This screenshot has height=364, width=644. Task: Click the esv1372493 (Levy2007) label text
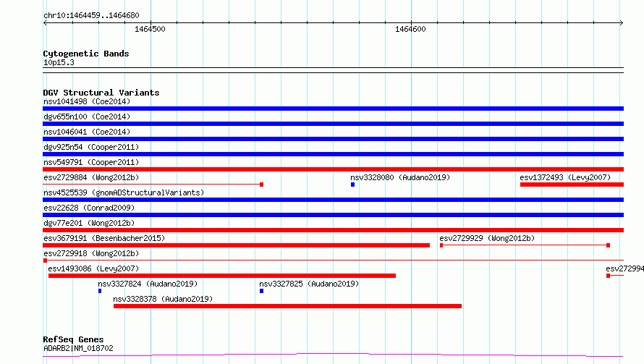[x=565, y=177]
